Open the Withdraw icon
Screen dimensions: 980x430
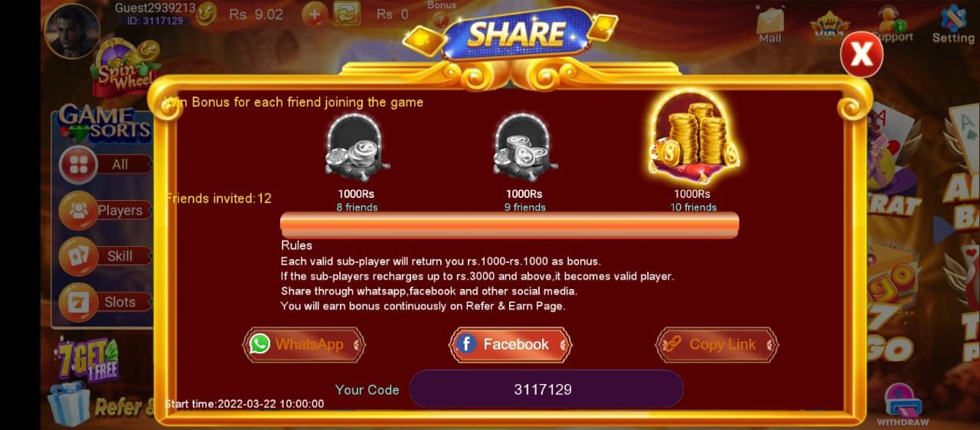[903, 405]
